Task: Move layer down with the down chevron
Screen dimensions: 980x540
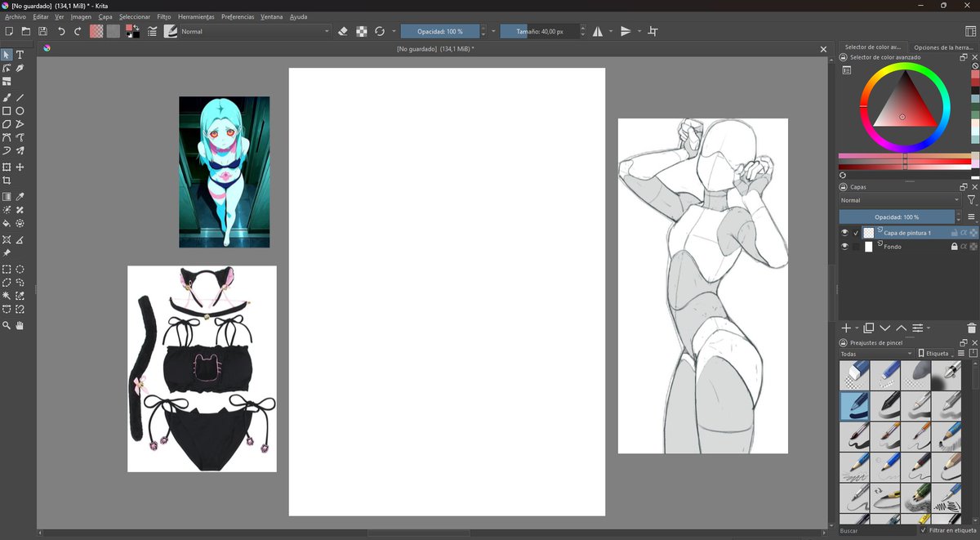Action: [x=885, y=328]
